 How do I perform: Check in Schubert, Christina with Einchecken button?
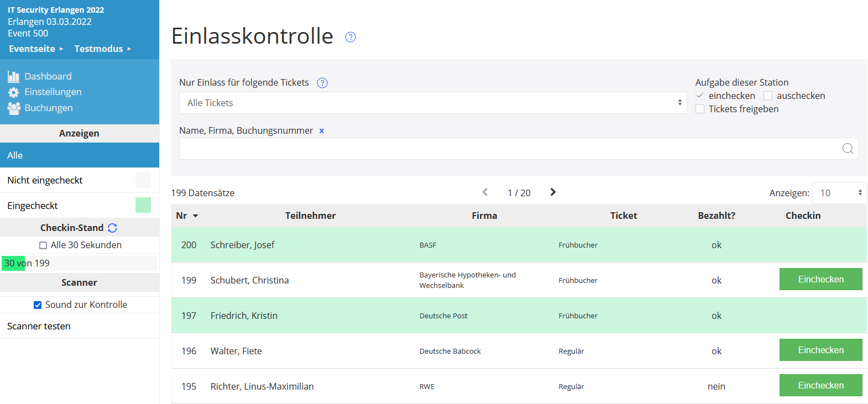(820, 279)
